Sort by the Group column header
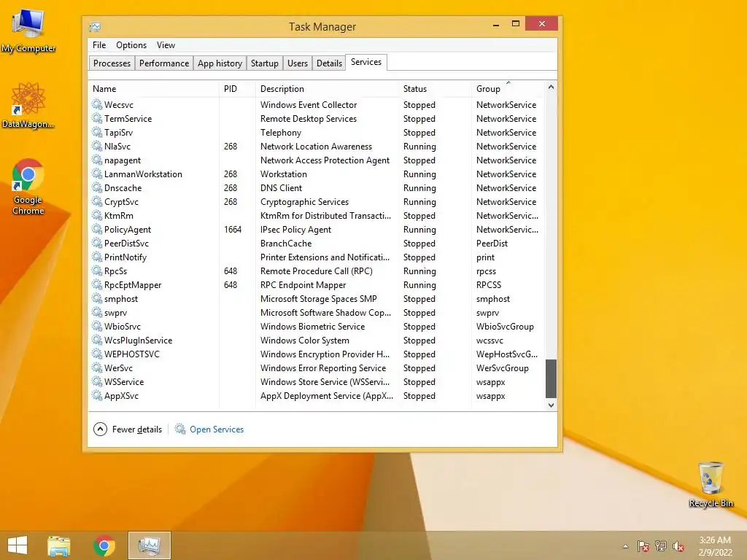The width and height of the screenshot is (747, 560). coord(508,88)
